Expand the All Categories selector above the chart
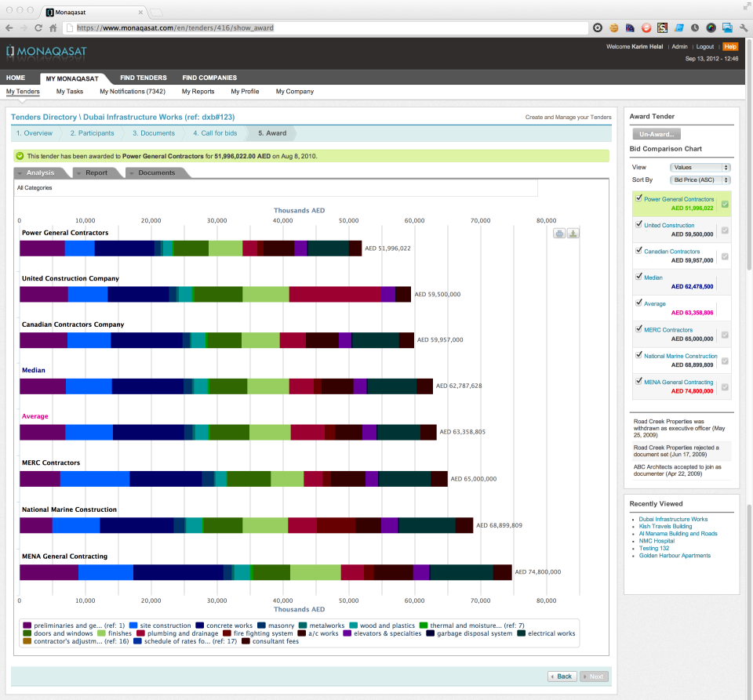 [x=275, y=188]
